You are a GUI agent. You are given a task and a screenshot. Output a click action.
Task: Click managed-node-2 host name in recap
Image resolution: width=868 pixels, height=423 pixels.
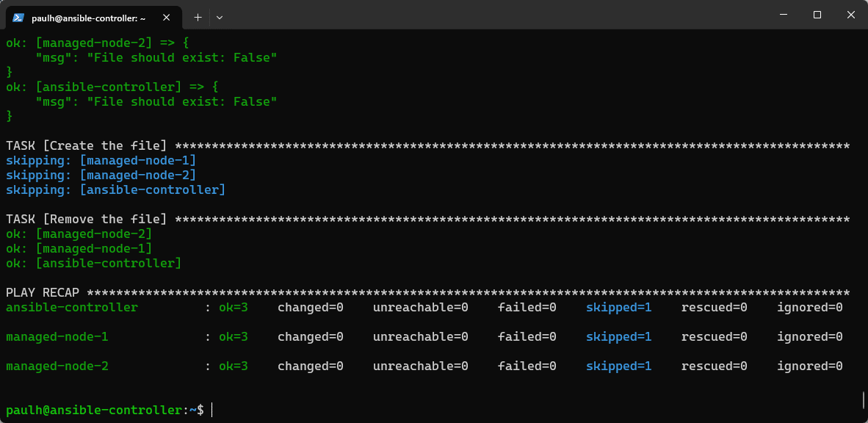[x=57, y=366]
